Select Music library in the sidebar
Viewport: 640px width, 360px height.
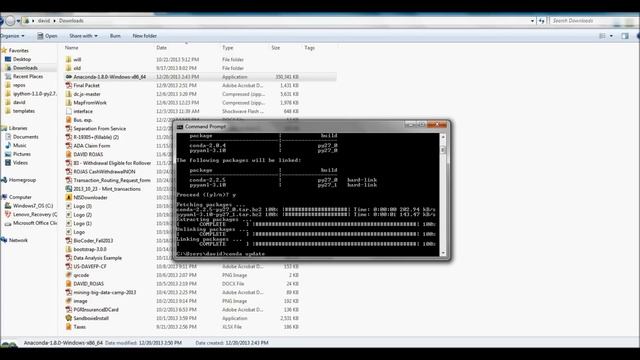click(x=19, y=145)
